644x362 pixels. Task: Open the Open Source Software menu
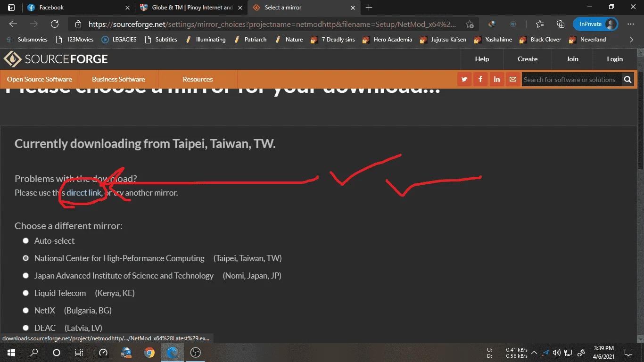coord(40,79)
